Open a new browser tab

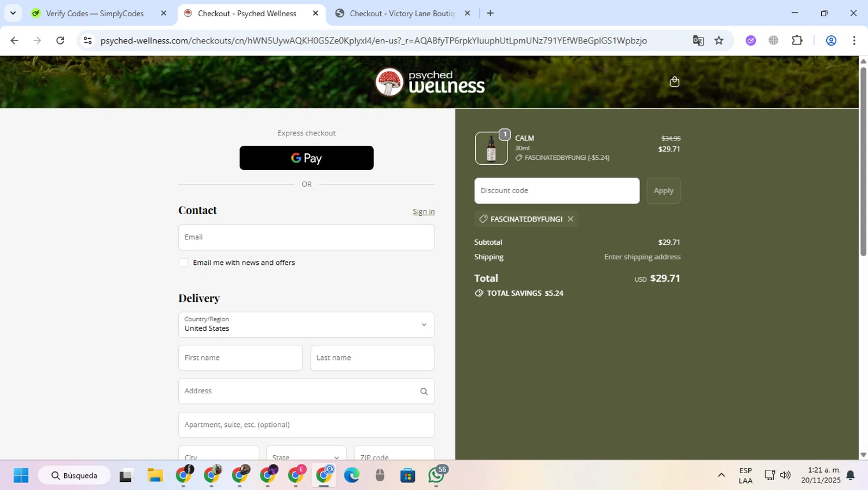tap(490, 13)
